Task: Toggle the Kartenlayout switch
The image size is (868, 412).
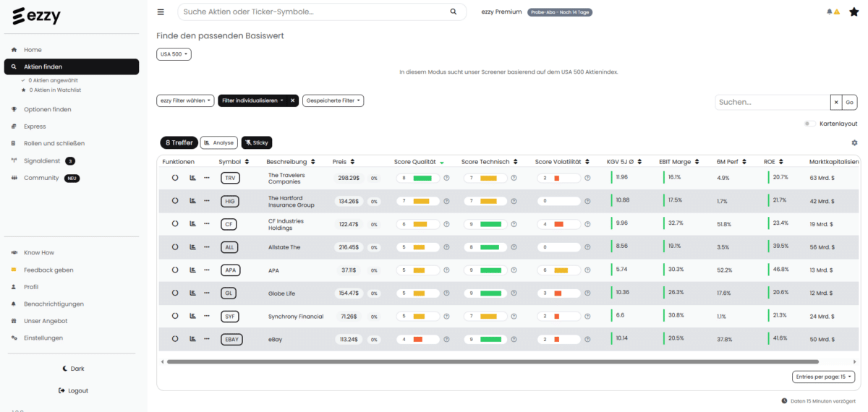Action: coord(810,124)
